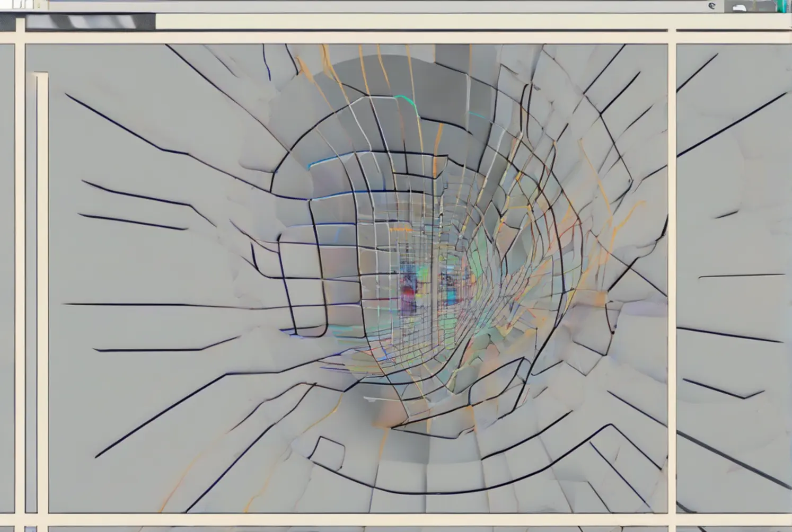Viewport: 792px width, 532px height.
Task: Click the empty beige address bar field
Action: tap(413, 22)
